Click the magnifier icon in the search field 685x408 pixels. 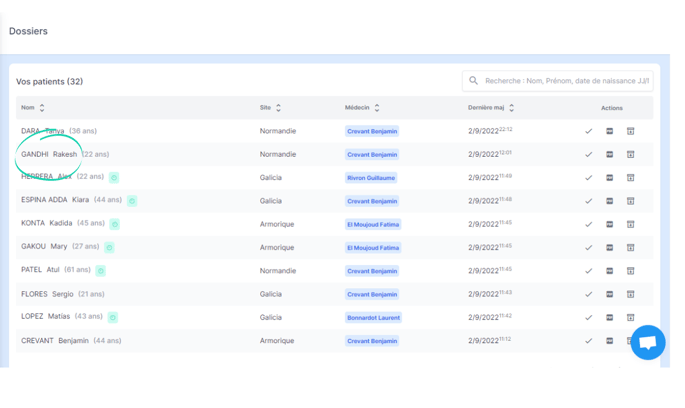pyautogui.click(x=474, y=81)
